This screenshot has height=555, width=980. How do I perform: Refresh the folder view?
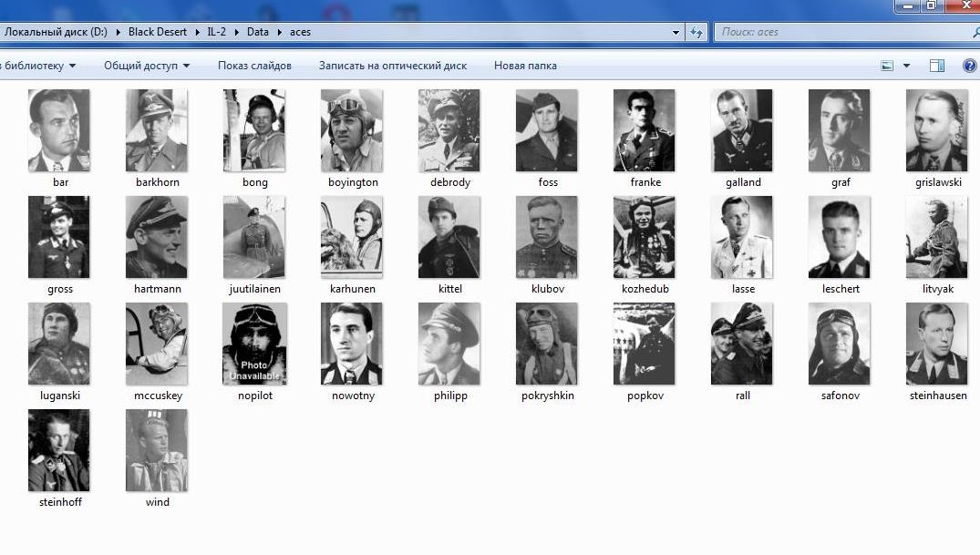point(696,32)
